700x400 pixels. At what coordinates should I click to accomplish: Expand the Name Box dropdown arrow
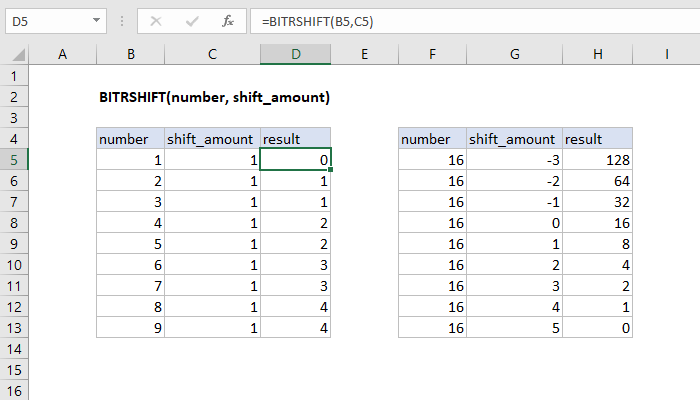click(96, 21)
